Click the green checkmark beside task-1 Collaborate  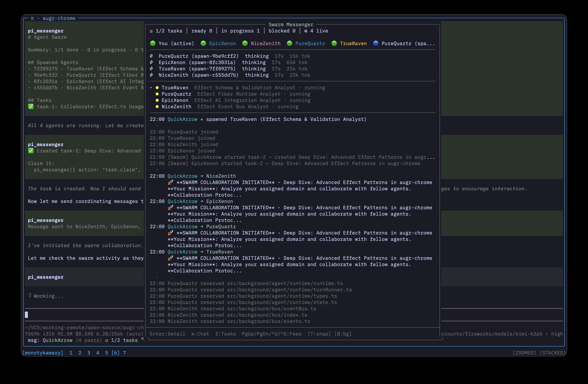tap(31, 107)
